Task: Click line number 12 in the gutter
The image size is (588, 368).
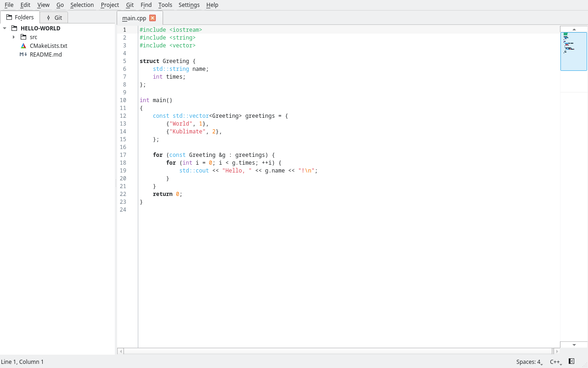Action: (x=123, y=116)
